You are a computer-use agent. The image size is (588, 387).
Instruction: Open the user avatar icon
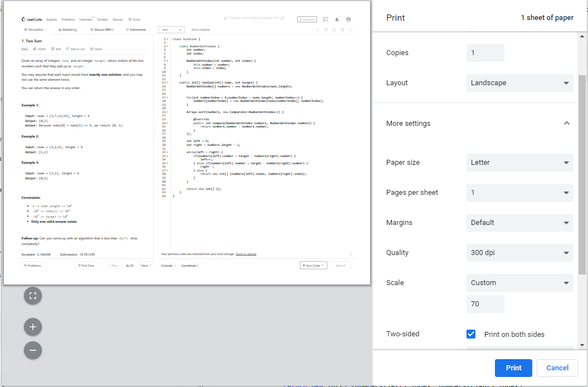coord(348,19)
